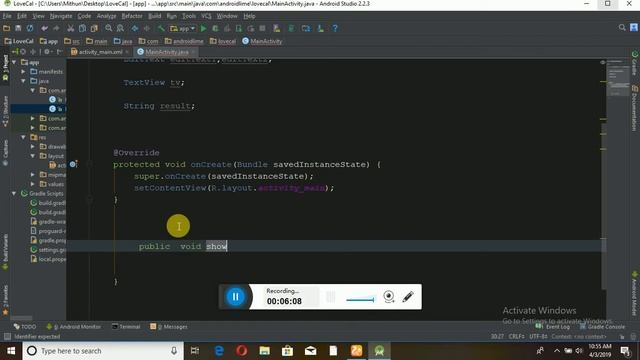Select the proguard rules file

[48, 231]
